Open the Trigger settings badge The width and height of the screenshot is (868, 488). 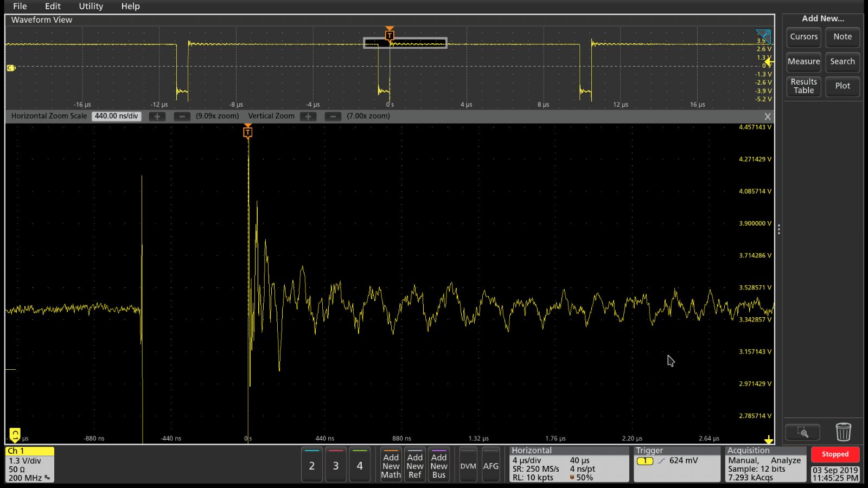(x=677, y=464)
